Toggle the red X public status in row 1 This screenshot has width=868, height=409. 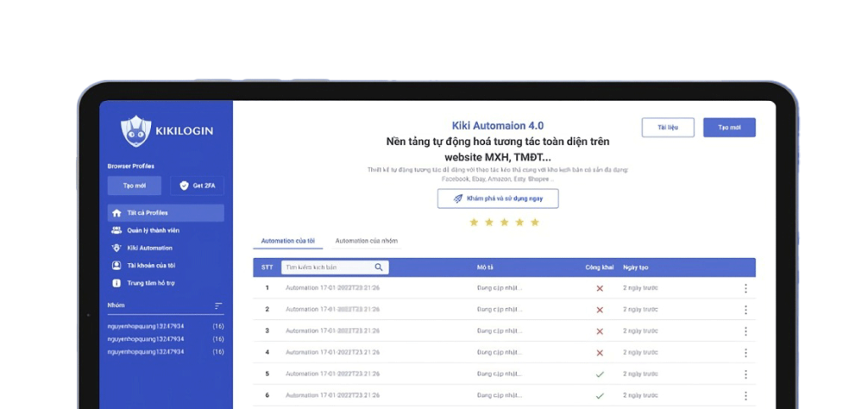pyautogui.click(x=599, y=289)
